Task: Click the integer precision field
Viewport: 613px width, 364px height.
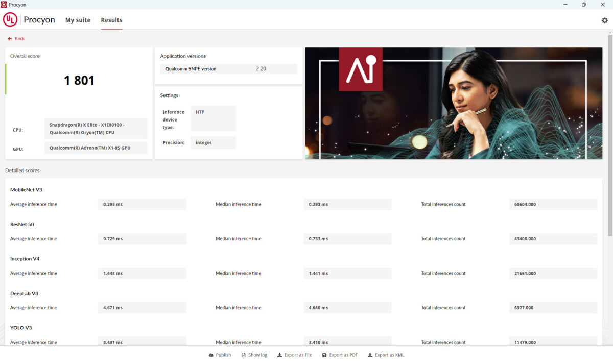Action: pyautogui.click(x=213, y=143)
